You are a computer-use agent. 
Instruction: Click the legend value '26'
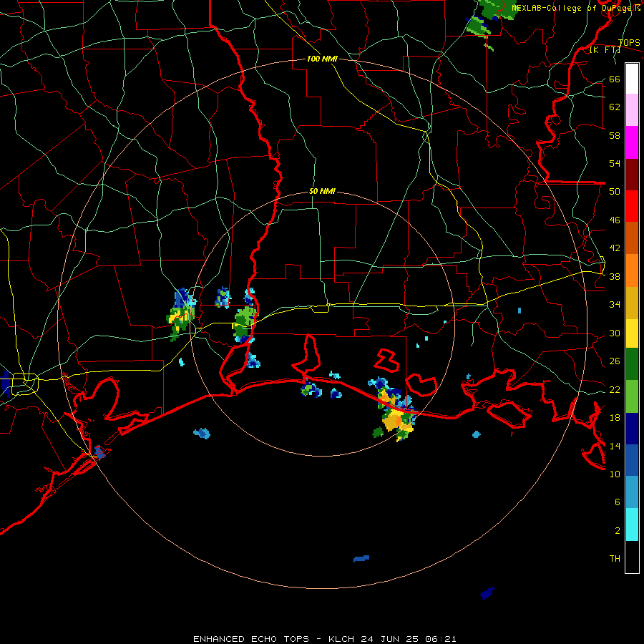(615, 361)
